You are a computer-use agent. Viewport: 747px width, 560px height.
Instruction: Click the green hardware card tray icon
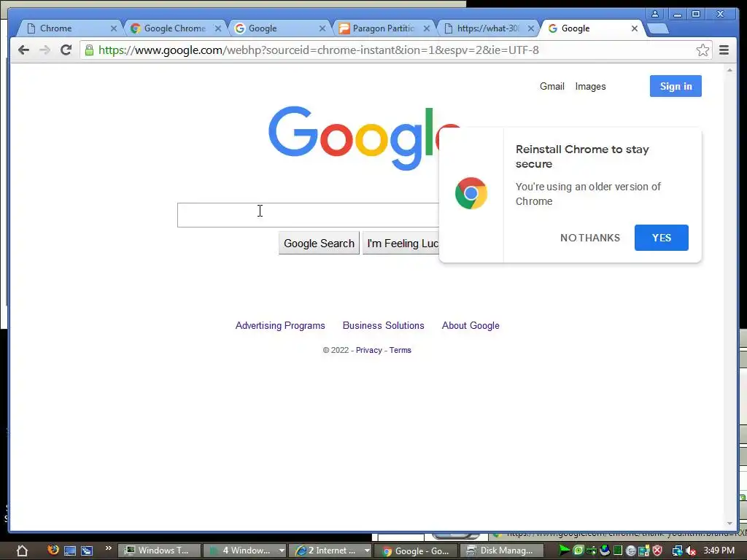592,551
